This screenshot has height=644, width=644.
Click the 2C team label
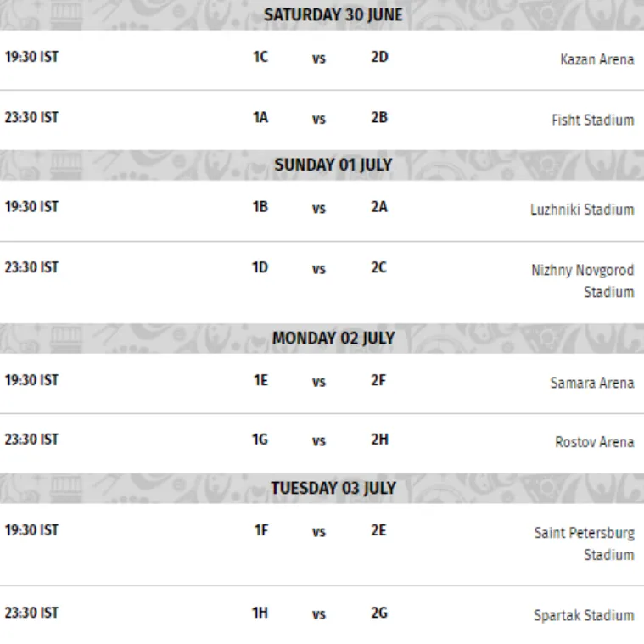pos(378,267)
